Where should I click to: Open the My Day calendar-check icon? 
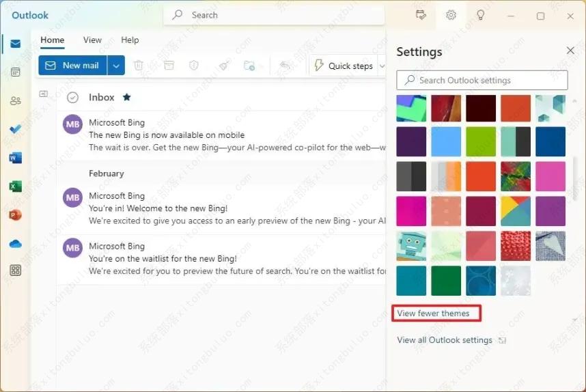[x=421, y=15]
